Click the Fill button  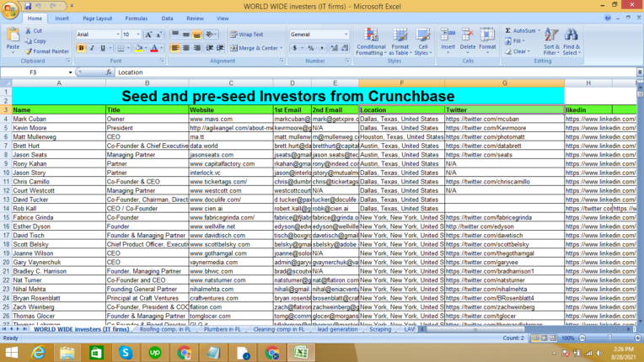[x=515, y=41]
